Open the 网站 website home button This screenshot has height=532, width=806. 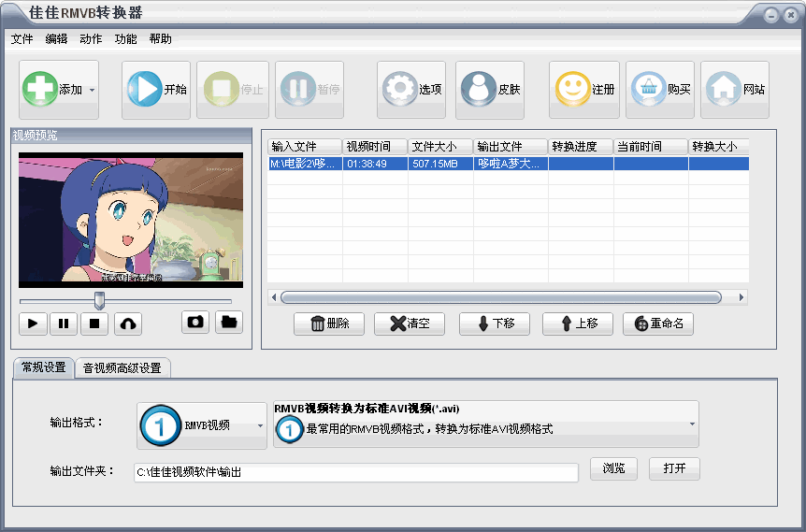coord(735,90)
